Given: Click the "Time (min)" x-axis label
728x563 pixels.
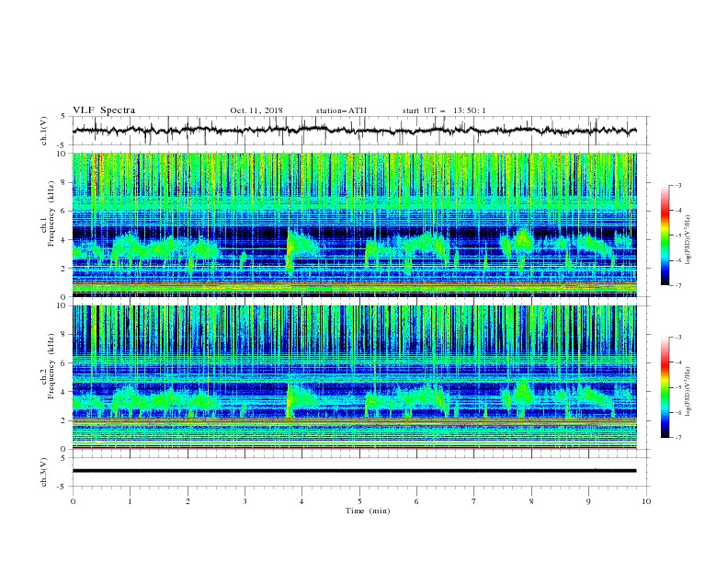Looking at the screenshot, I should coord(368,511).
